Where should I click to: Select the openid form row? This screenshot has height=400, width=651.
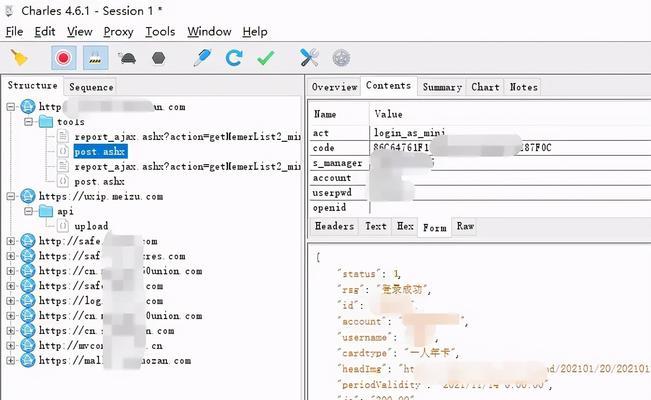click(x=480, y=208)
